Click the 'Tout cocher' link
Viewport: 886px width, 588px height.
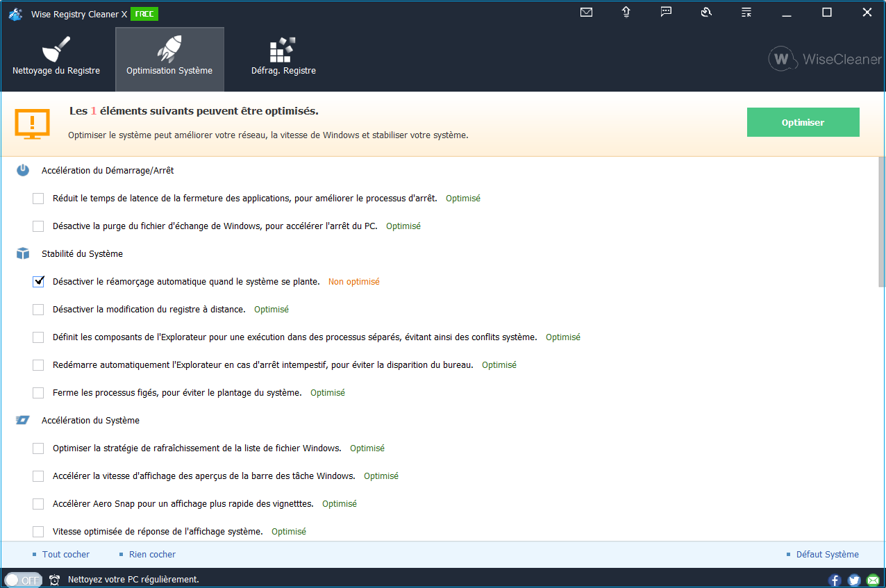point(66,555)
